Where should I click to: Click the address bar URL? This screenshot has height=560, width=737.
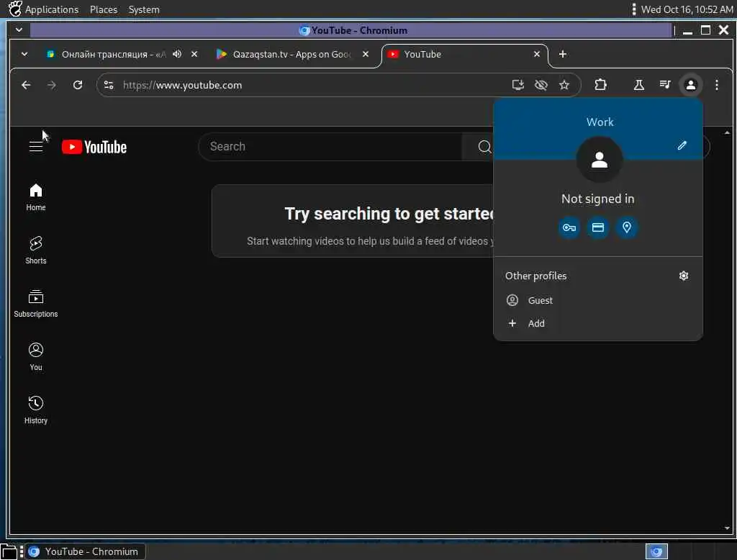pos(182,85)
